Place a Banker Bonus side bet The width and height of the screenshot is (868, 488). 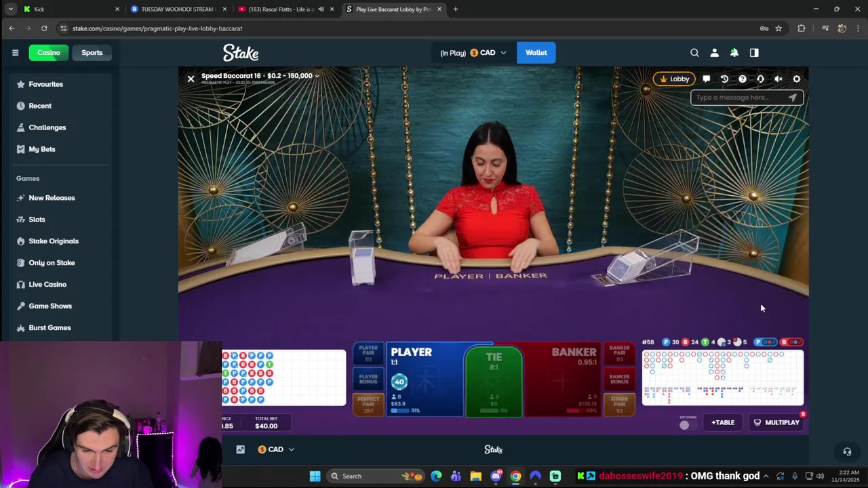point(619,380)
